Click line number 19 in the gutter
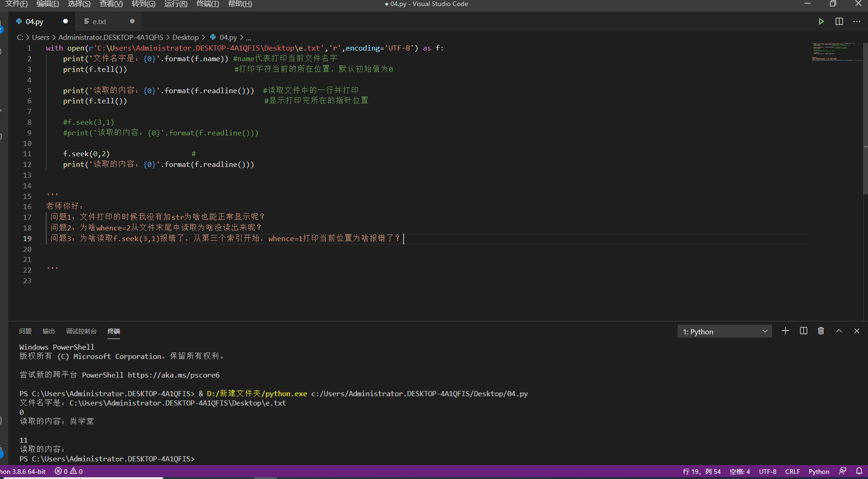Screen dimensions: 868x479 pyautogui.click(x=27, y=238)
